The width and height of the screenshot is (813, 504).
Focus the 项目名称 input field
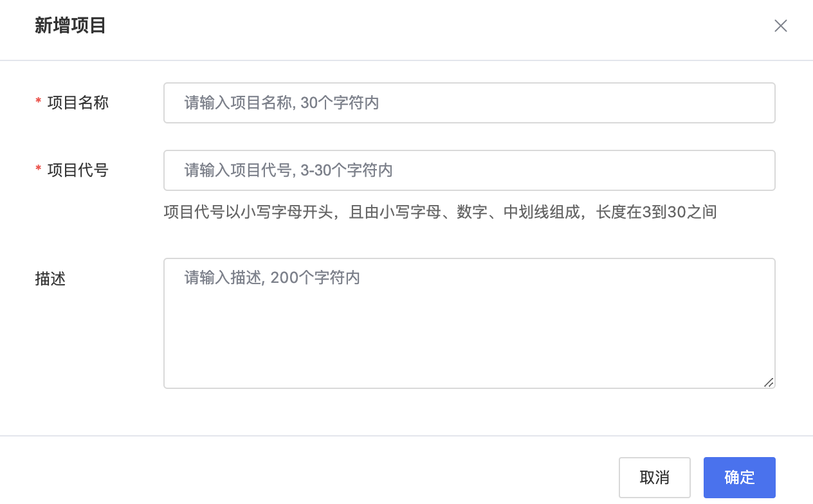470,103
